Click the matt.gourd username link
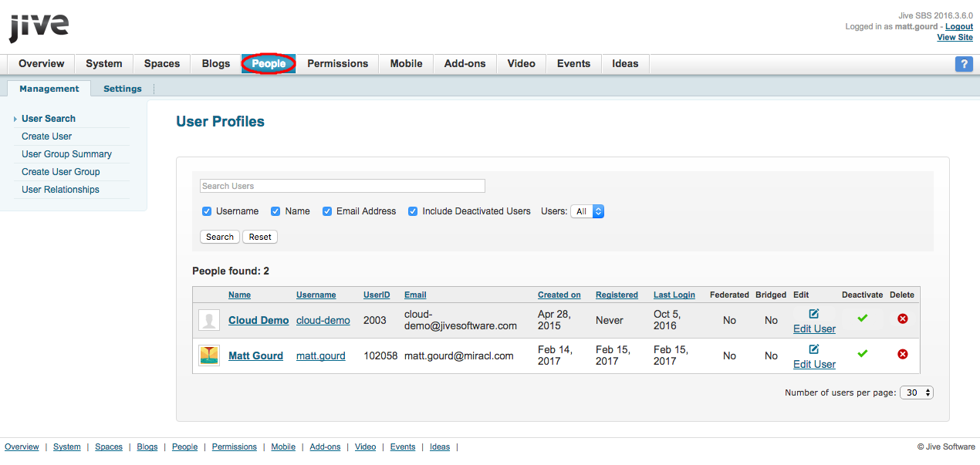Viewport: 980px width, 465px height. [321, 355]
